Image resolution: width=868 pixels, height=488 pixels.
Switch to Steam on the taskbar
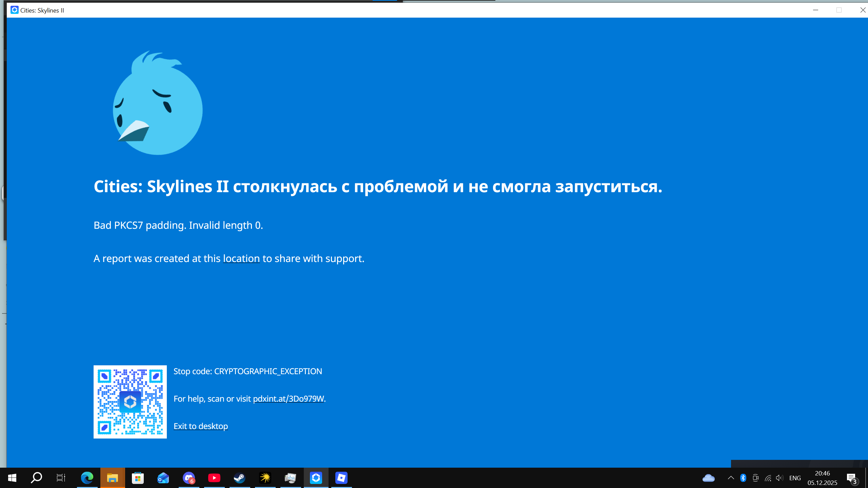(x=240, y=478)
